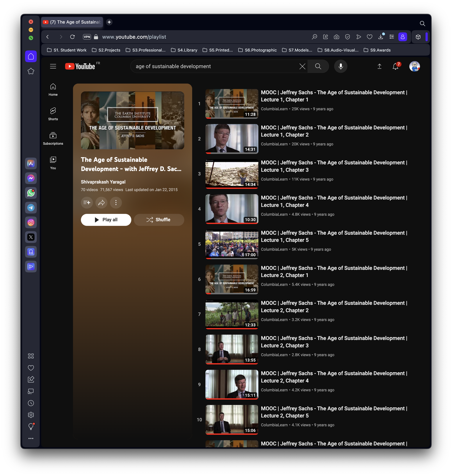Open the account avatar menu
452x476 pixels.
pyautogui.click(x=414, y=66)
